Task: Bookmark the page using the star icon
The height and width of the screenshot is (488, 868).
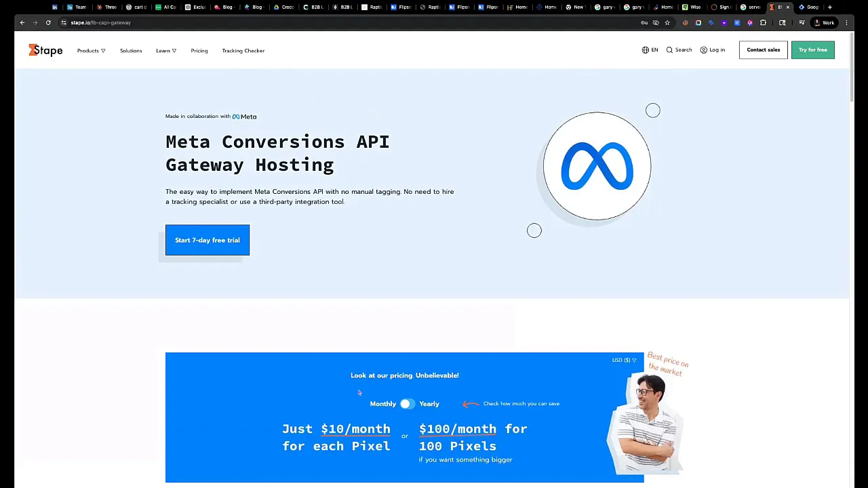Action: [667, 22]
